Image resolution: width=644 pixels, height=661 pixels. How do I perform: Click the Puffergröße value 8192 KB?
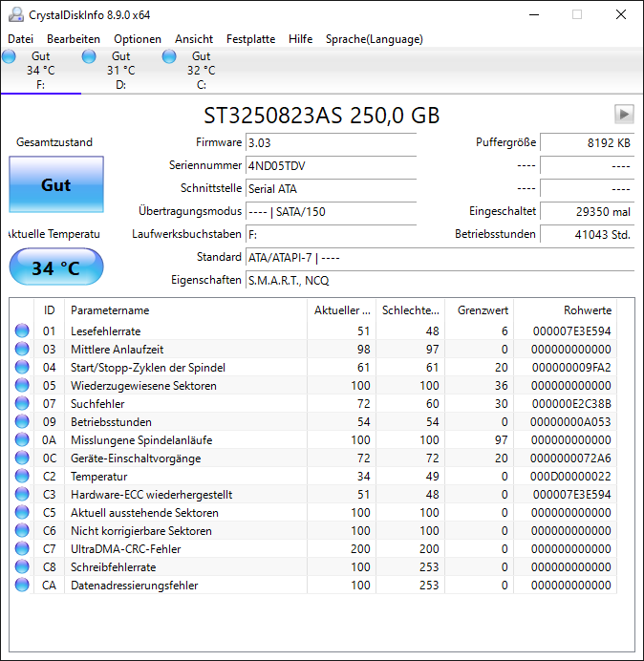tap(587, 143)
